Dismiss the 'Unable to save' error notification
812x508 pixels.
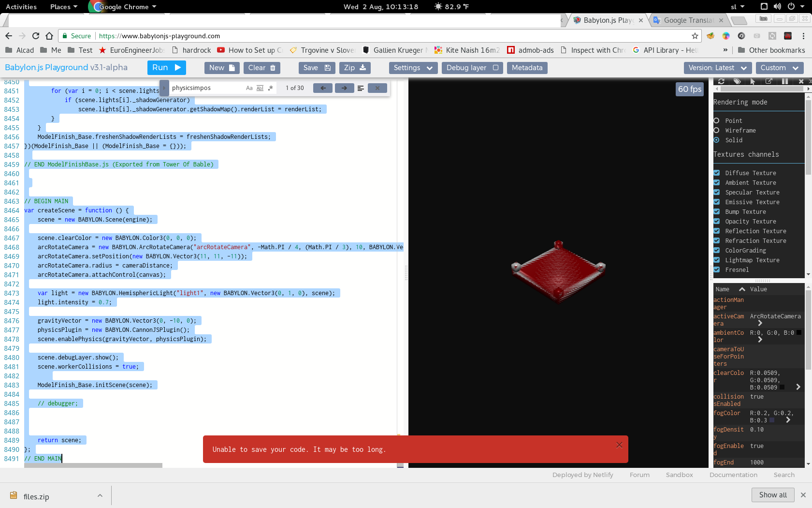point(619,445)
